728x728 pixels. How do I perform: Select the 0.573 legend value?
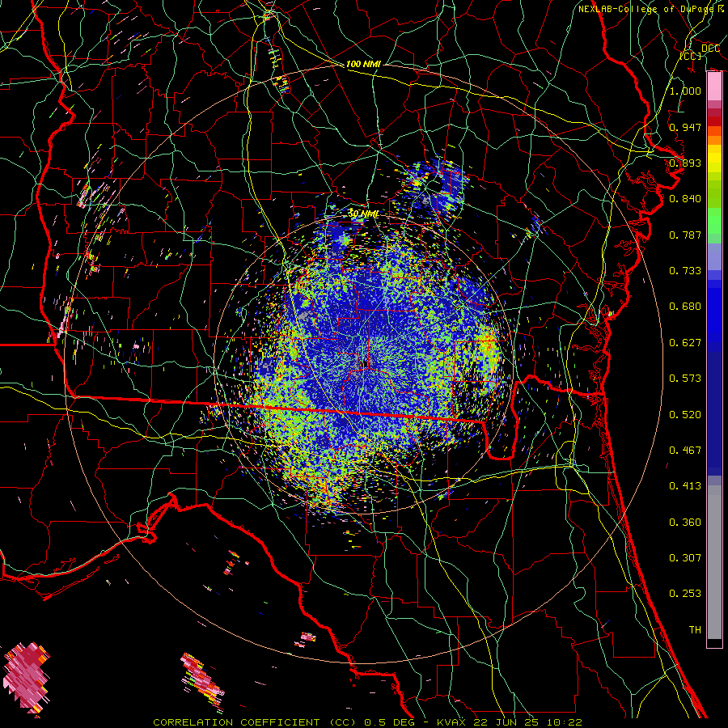685,379
